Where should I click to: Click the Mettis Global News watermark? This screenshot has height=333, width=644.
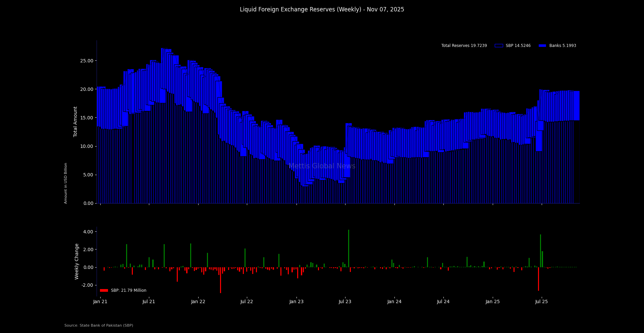[322, 166]
